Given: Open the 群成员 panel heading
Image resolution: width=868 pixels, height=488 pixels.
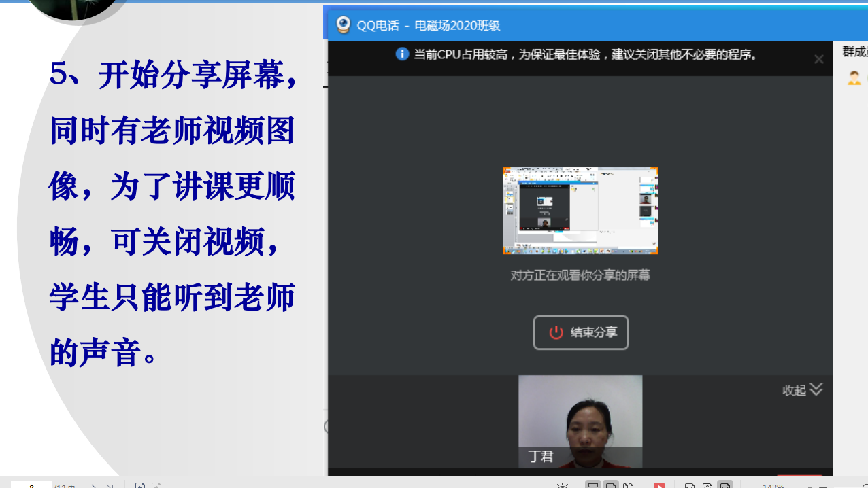Looking at the screenshot, I should [854, 52].
